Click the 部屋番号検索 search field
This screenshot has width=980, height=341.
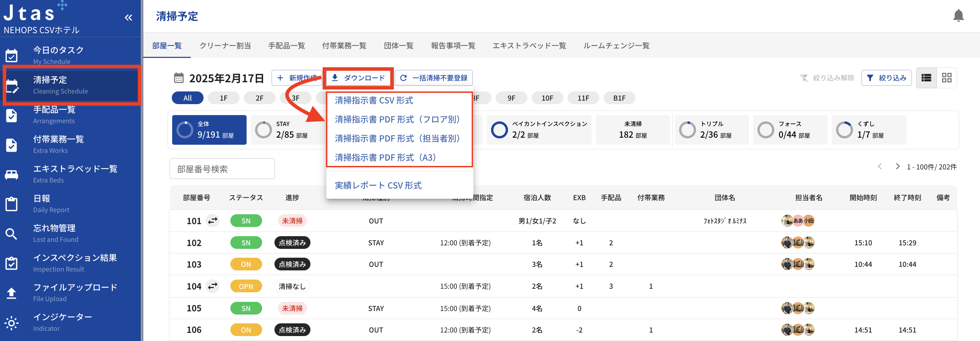(222, 169)
